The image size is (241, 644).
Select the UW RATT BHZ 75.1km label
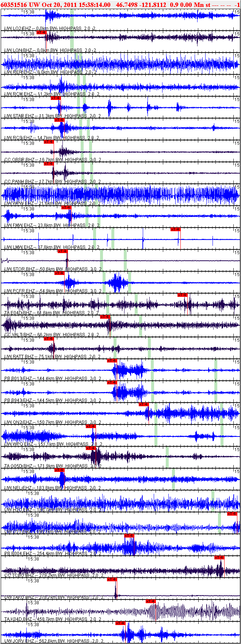[53, 357]
